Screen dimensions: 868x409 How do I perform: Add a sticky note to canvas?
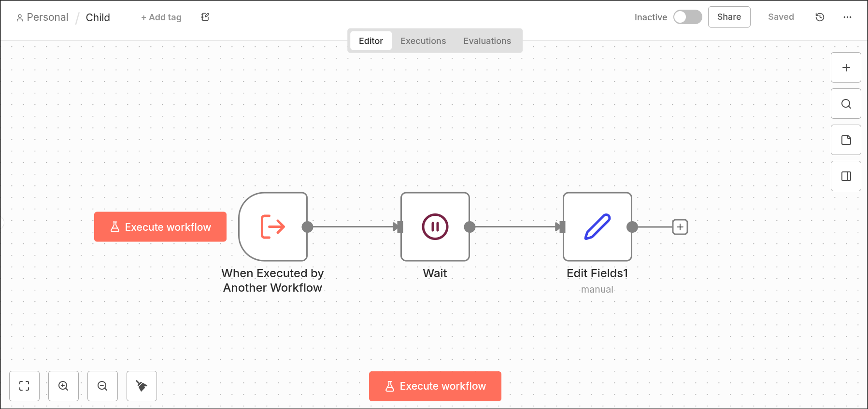(846, 140)
